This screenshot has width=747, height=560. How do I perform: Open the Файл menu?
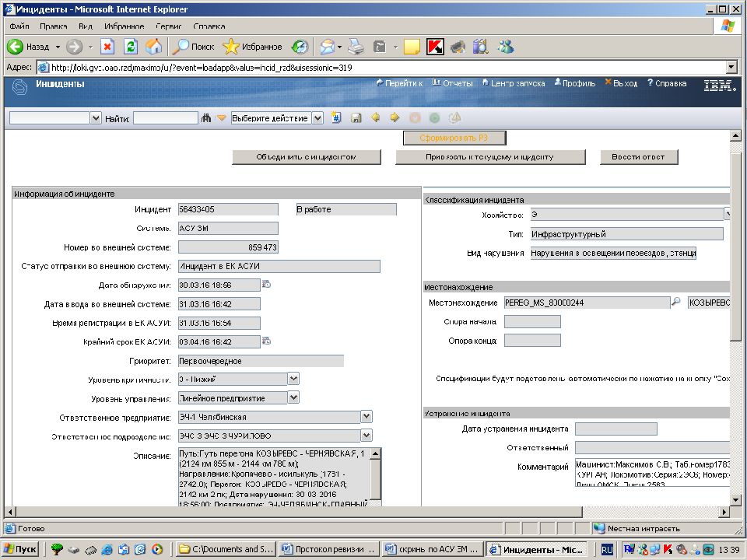point(19,26)
